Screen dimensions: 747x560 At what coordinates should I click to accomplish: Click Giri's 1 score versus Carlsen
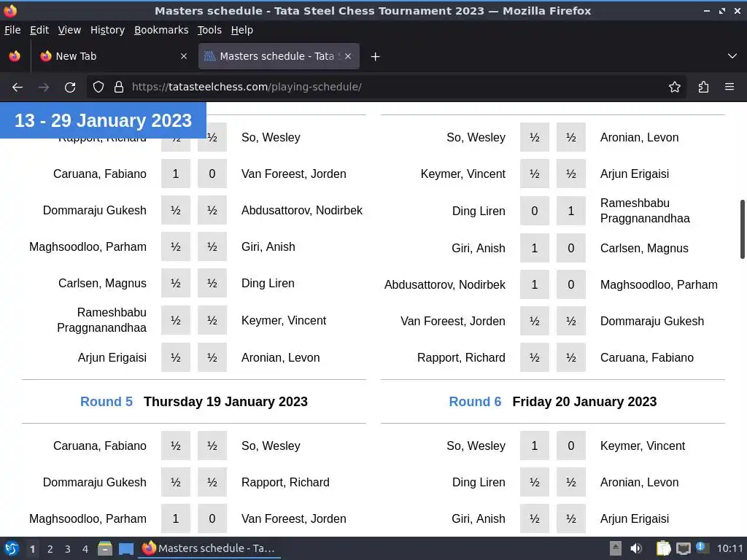pos(535,248)
